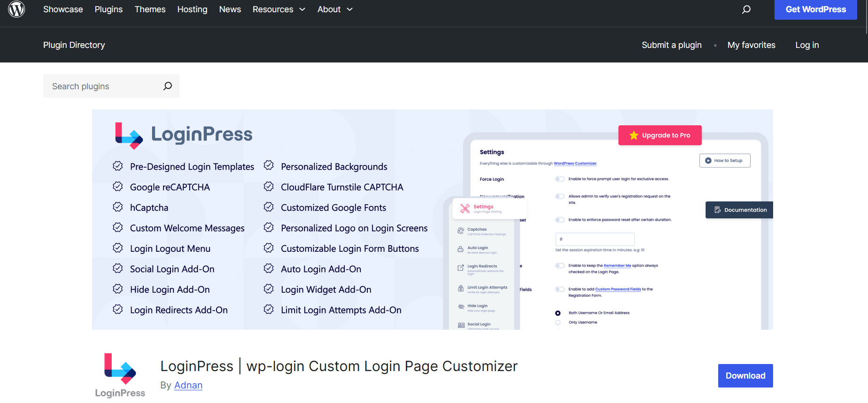
Task: Click the plugin title heading text
Action: click(x=339, y=366)
